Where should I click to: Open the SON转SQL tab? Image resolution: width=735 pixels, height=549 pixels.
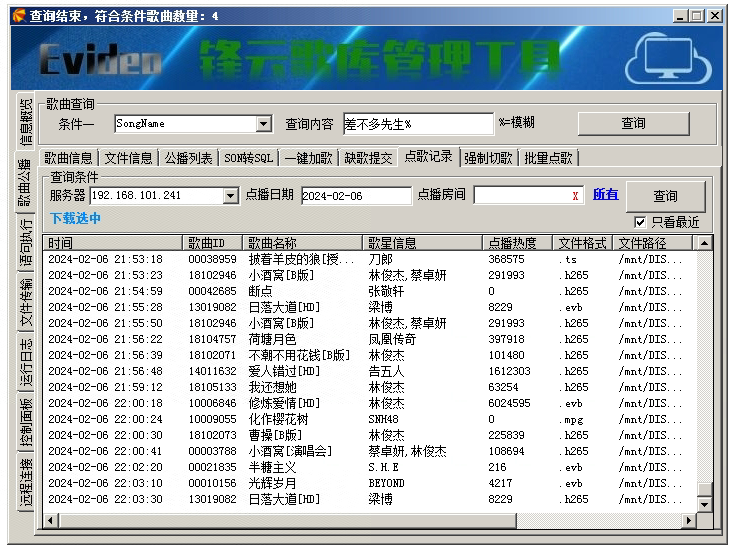(248, 158)
